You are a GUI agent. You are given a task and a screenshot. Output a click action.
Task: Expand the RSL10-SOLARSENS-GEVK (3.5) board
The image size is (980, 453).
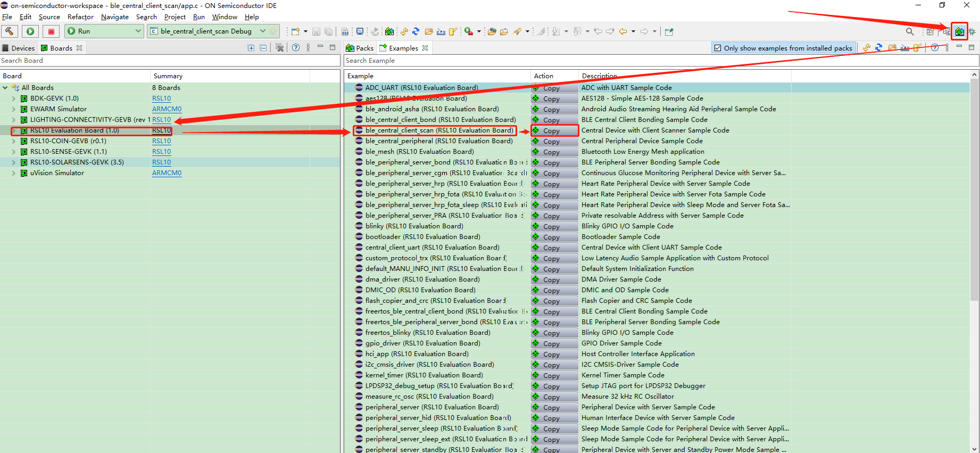14,162
